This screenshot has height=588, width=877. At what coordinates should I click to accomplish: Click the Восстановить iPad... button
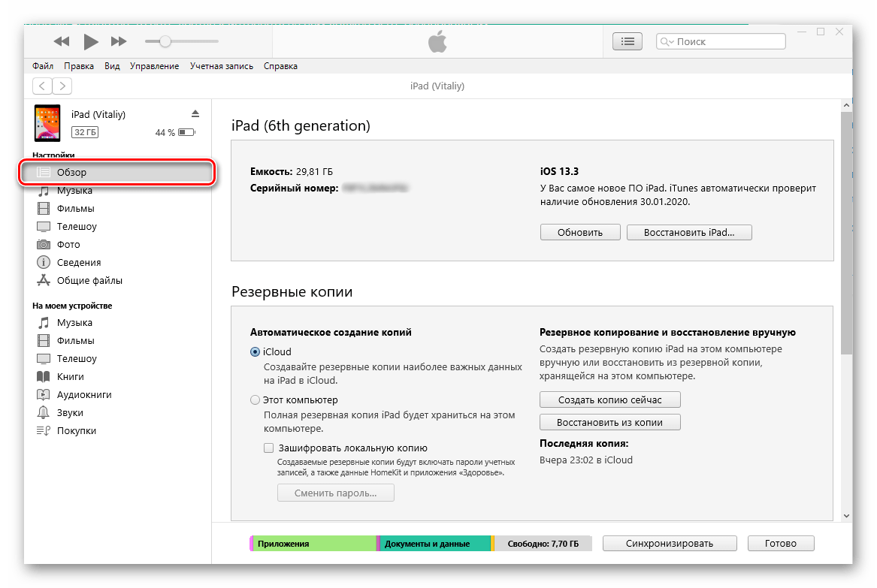click(x=689, y=233)
